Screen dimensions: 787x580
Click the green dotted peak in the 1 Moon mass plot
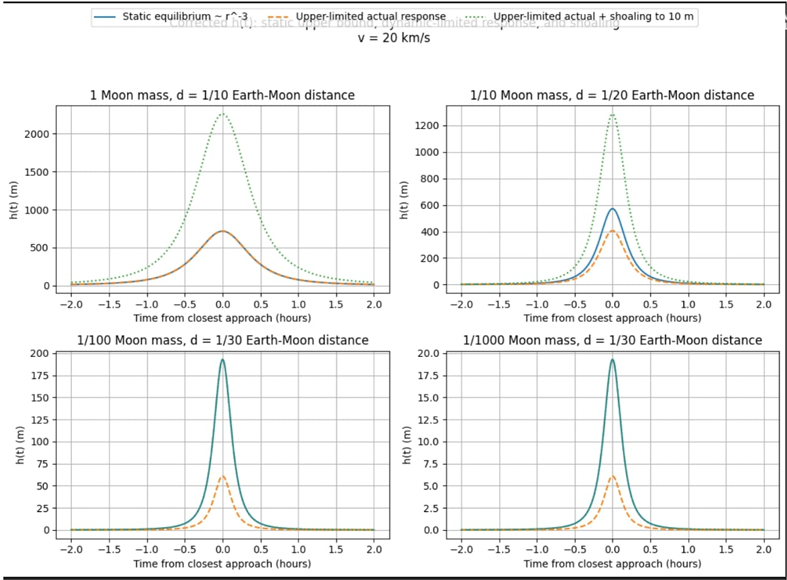pos(222,114)
